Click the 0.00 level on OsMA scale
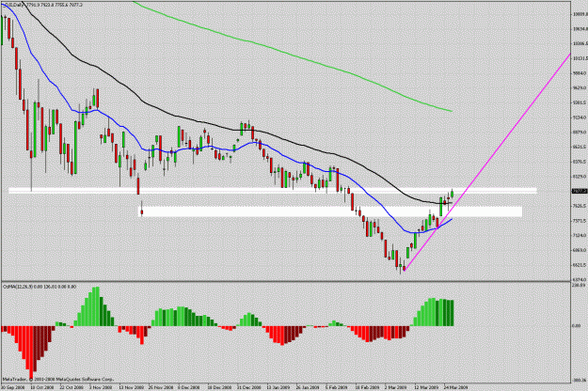This screenshot has width=588, height=391. pos(576,326)
